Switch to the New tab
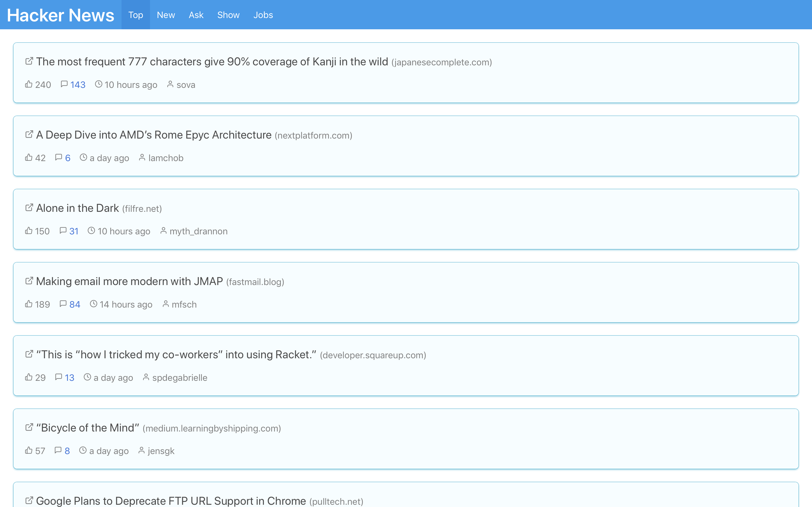The width and height of the screenshot is (812, 507). 166,15
